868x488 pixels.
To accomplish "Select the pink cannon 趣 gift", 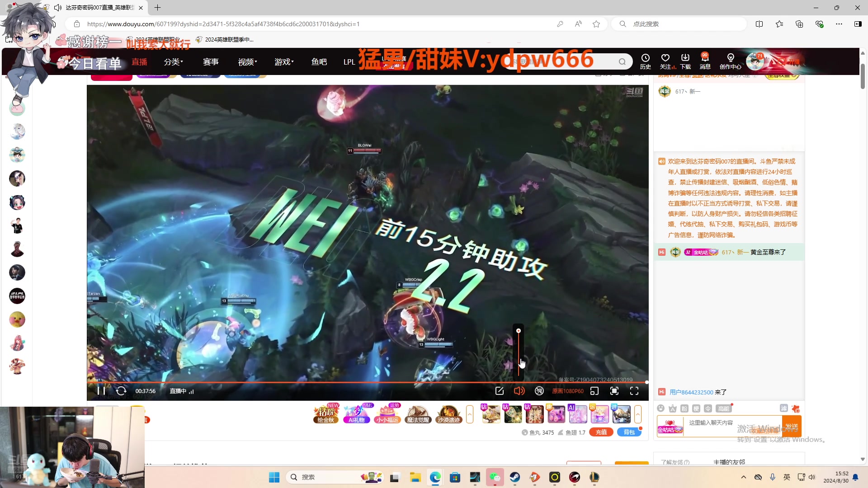I will pyautogui.click(x=556, y=414).
